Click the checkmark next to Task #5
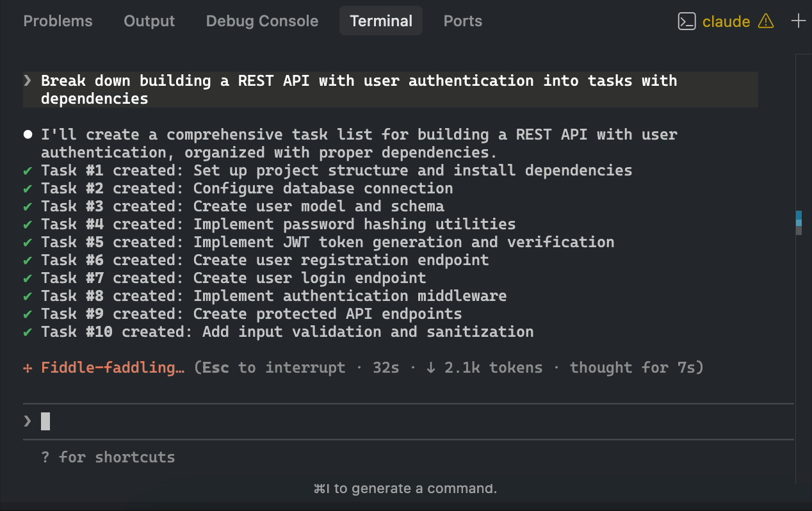The width and height of the screenshot is (812, 511). [x=28, y=243]
